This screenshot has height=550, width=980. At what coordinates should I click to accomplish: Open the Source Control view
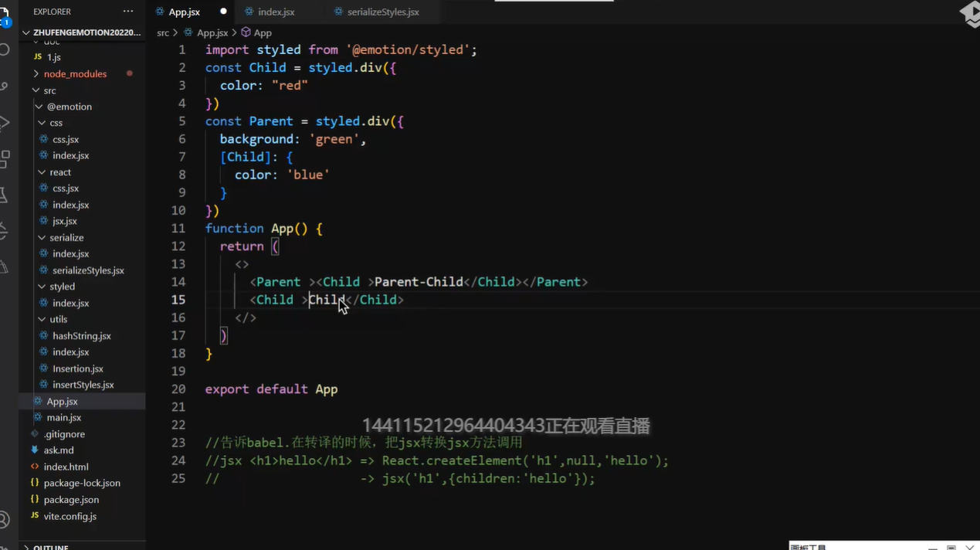click(5, 87)
